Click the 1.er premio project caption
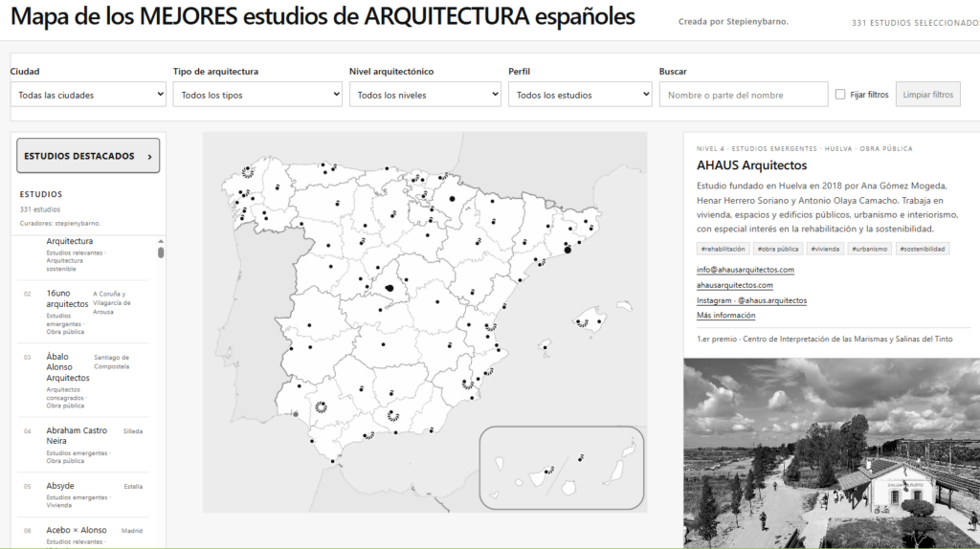 (824, 339)
